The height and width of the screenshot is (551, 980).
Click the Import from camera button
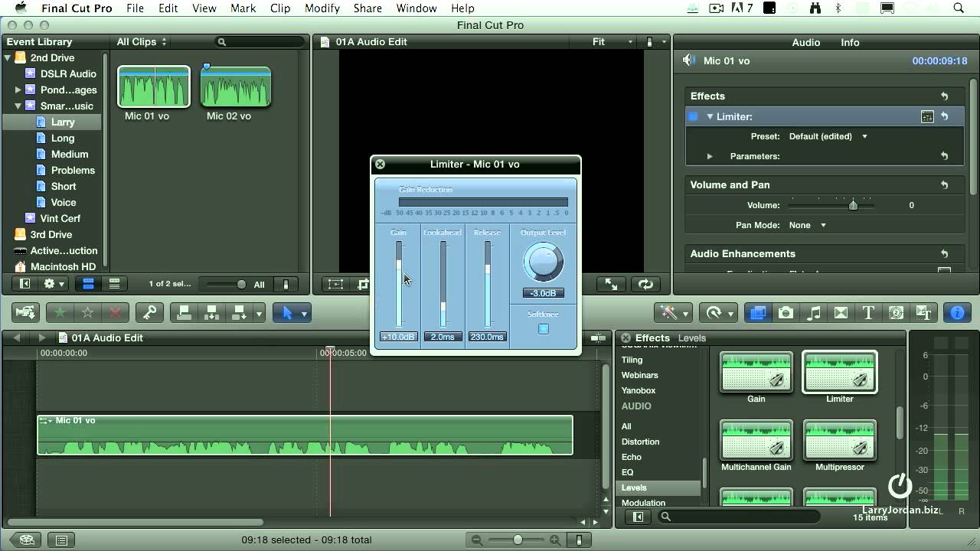coord(25,312)
